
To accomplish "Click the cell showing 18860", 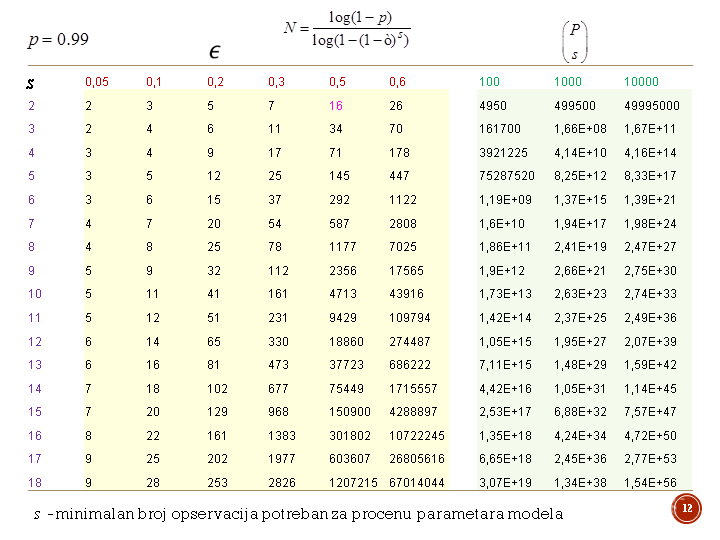I will click(x=346, y=342).
